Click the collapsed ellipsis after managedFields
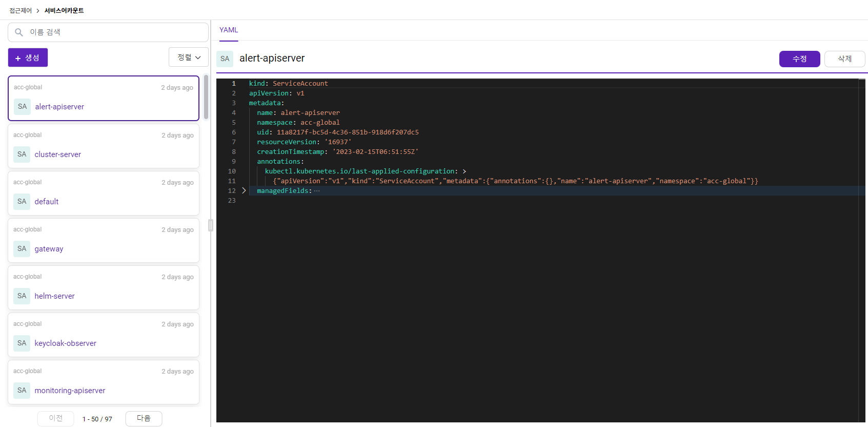The width and height of the screenshot is (868, 427). click(x=317, y=190)
